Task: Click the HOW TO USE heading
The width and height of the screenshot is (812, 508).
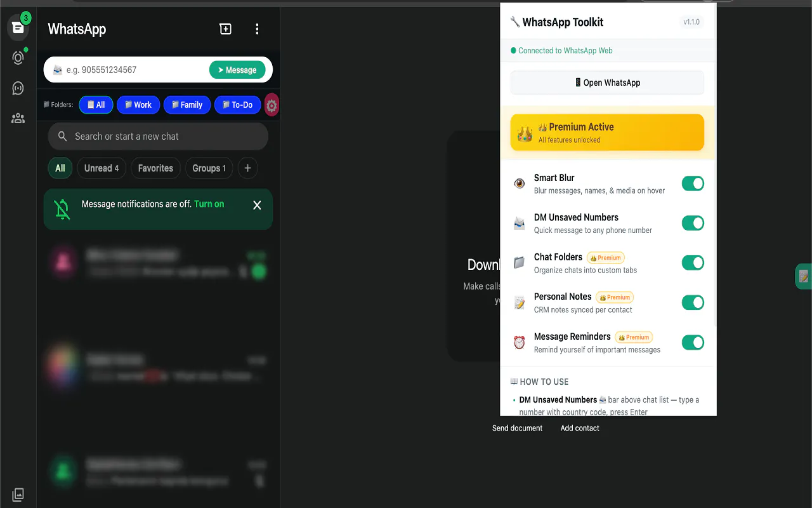Action: (x=544, y=382)
